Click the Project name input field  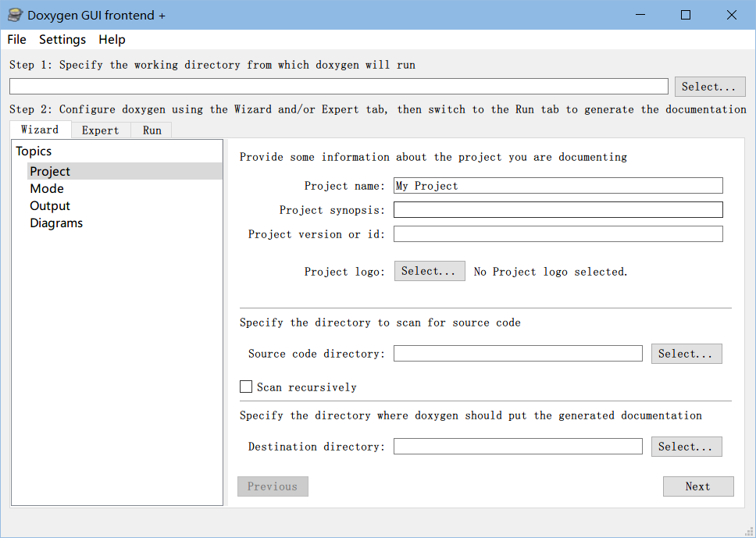tap(558, 186)
